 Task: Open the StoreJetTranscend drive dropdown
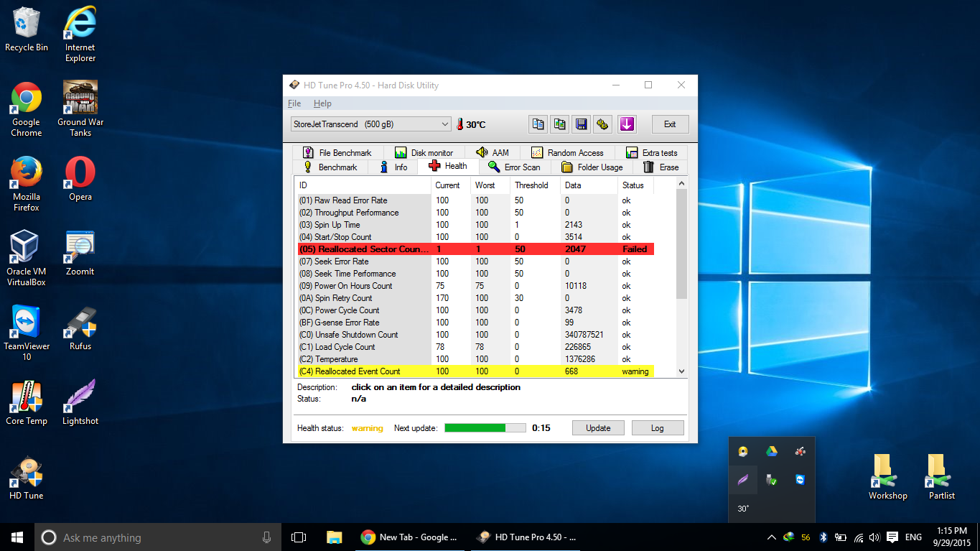tap(370, 124)
